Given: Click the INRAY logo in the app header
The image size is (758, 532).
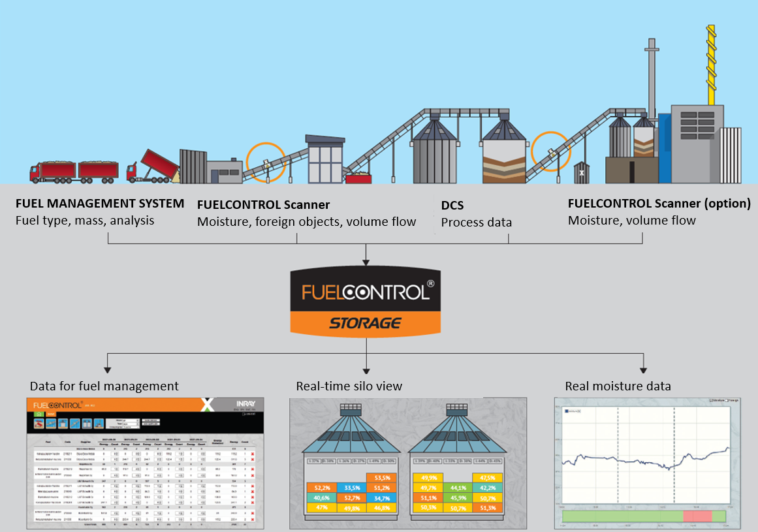Looking at the screenshot, I should coord(245,403).
